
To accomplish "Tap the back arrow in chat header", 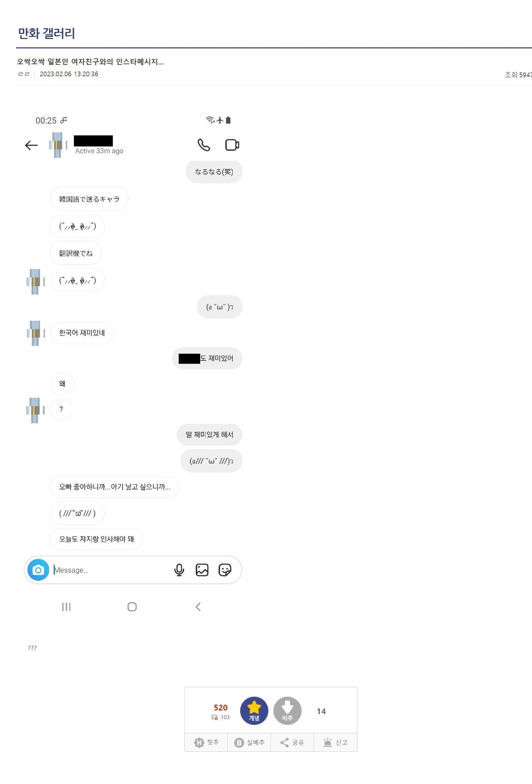I will [x=31, y=145].
